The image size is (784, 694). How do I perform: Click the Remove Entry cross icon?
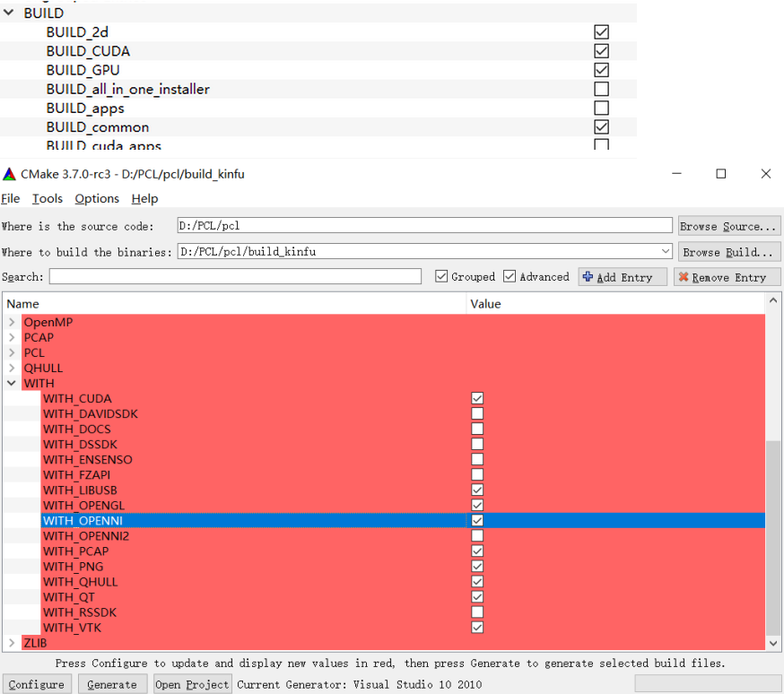click(684, 277)
